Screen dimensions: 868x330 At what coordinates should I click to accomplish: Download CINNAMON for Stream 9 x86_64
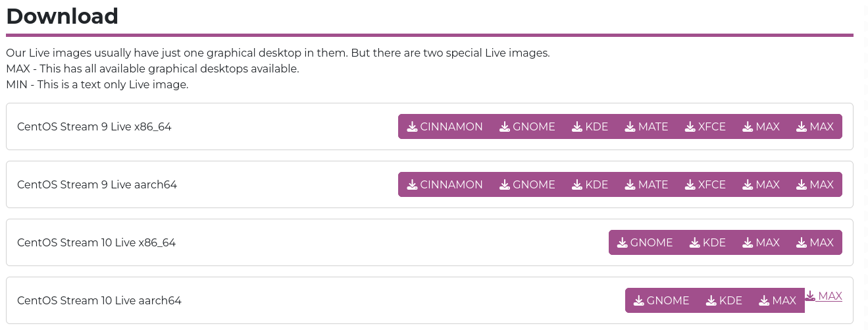[x=445, y=126]
